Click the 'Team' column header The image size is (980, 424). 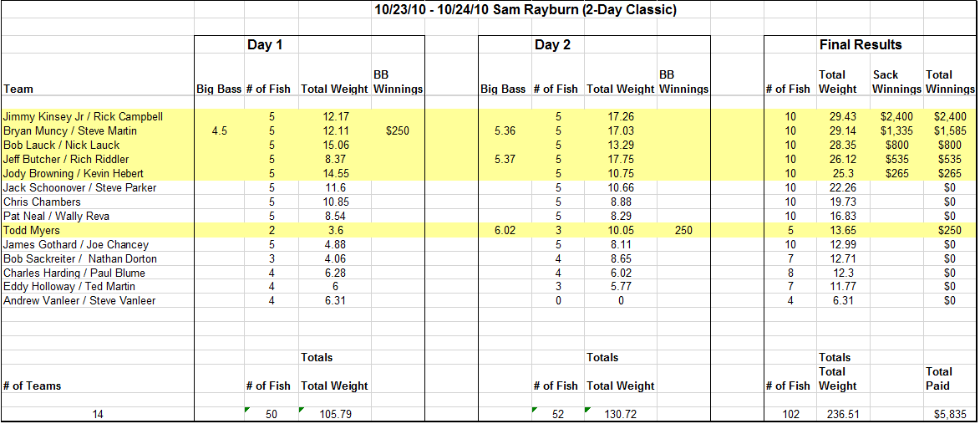pyautogui.click(x=18, y=89)
